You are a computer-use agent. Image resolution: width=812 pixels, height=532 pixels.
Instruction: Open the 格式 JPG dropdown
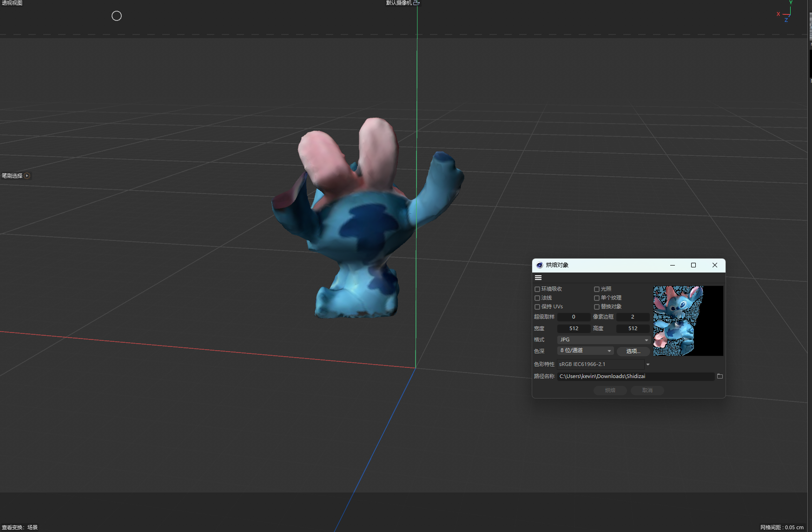tap(603, 340)
